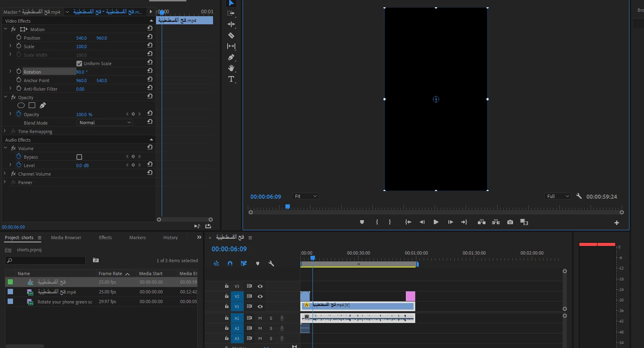The height and width of the screenshot is (348, 644).
Task: Select the Hand tool
Action: pos(231,68)
